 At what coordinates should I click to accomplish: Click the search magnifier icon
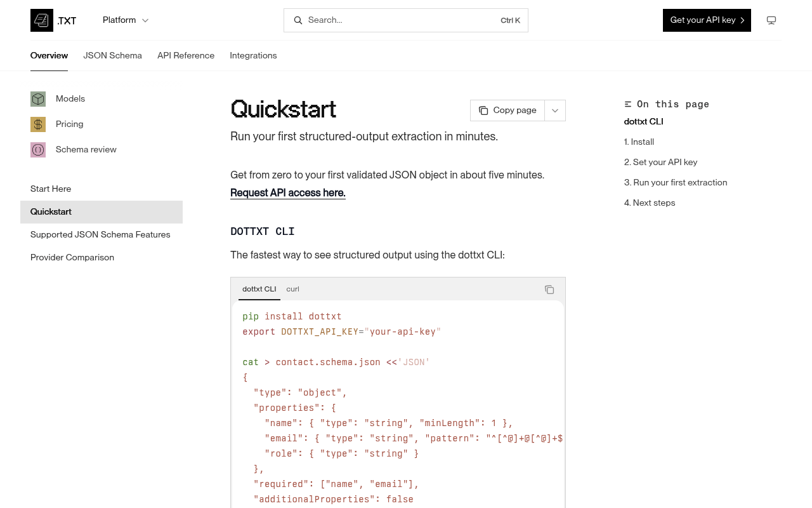click(298, 20)
